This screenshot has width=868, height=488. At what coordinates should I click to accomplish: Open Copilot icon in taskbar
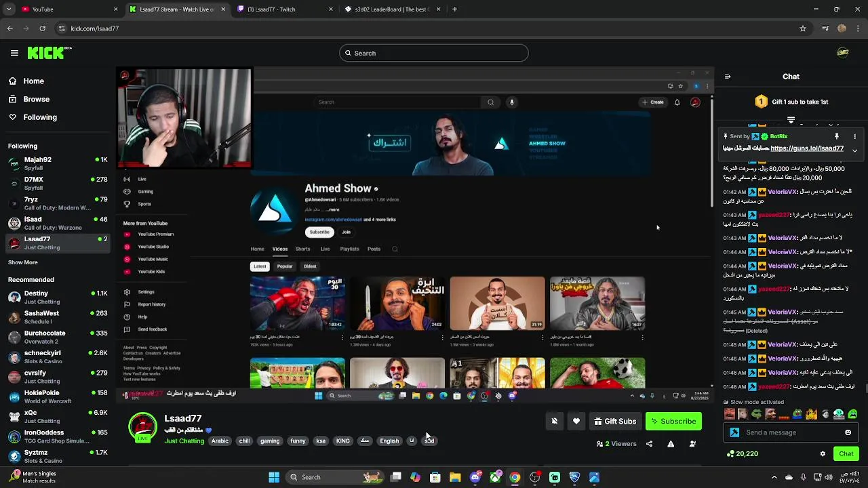[x=415, y=477]
